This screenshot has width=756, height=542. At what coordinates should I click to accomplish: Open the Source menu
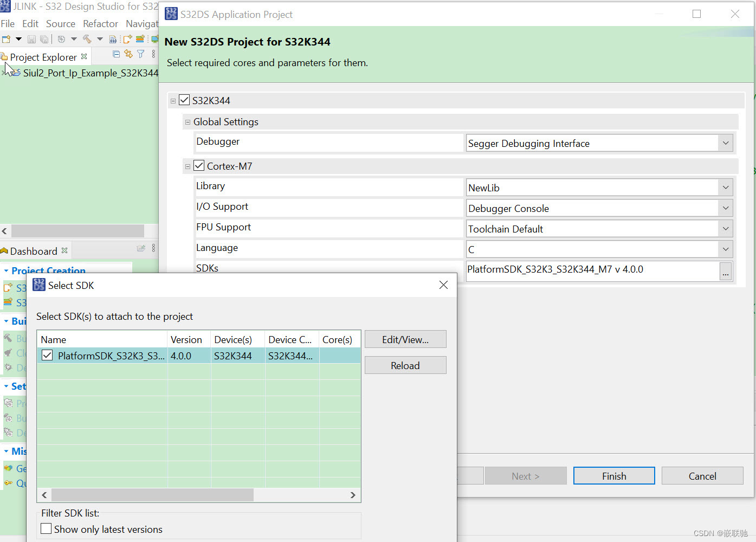pos(61,23)
